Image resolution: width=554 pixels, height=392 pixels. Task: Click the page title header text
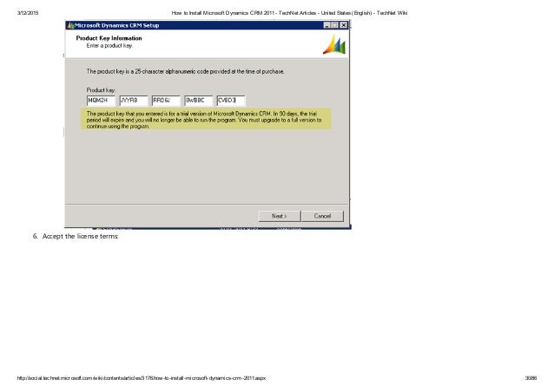[289, 13]
